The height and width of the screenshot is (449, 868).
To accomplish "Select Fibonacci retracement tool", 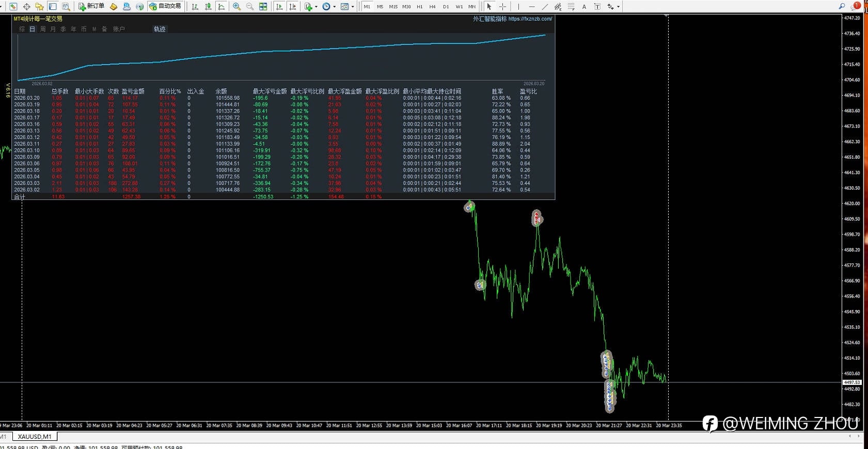I will pos(571,6).
